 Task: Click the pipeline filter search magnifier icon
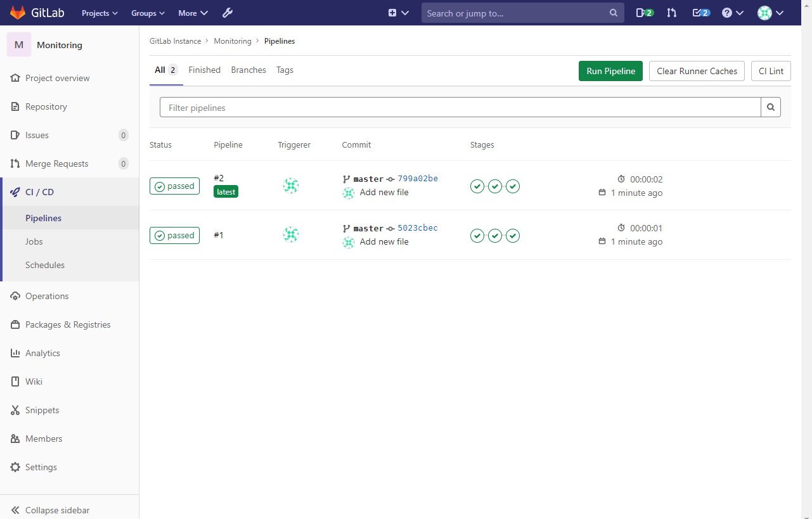(771, 107)
